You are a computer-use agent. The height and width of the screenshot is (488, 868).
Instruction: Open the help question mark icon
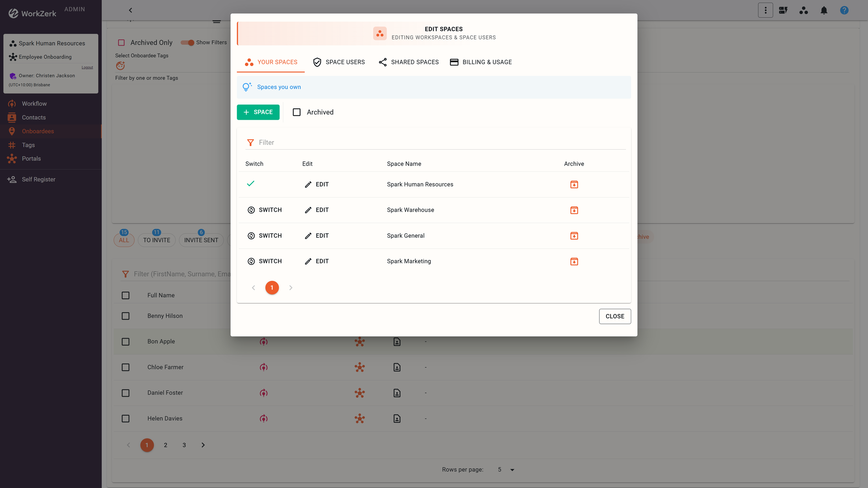(844, 10)
